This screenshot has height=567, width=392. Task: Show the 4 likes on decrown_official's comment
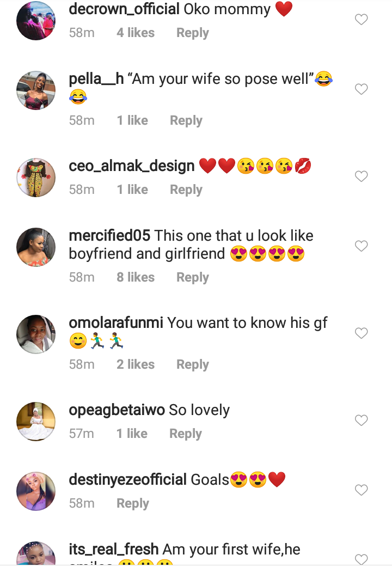pyautogui.click(x=135, y=33)
